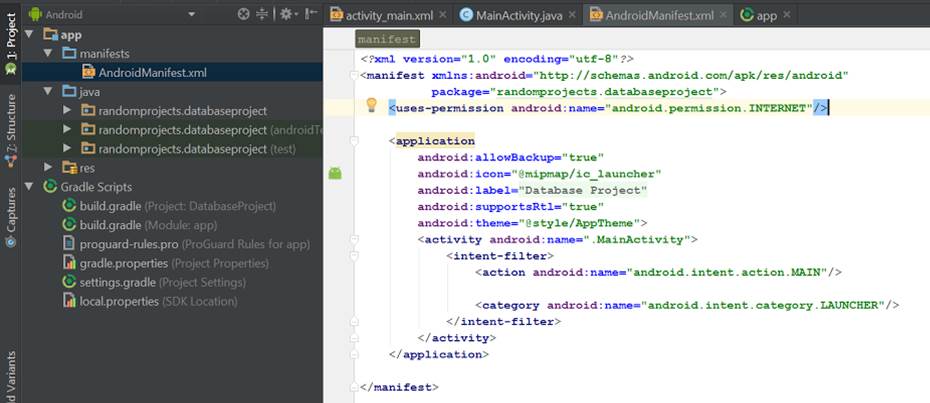The image size is (930, 403).
Task: Open the Build Variants side tab
Action: 10,376
